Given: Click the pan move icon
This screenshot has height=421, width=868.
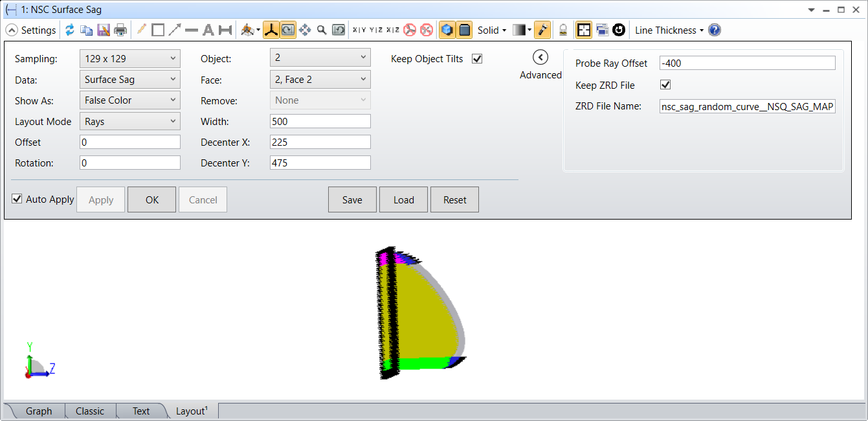Looking at the screenshot, I should click(x=305, y=30).
